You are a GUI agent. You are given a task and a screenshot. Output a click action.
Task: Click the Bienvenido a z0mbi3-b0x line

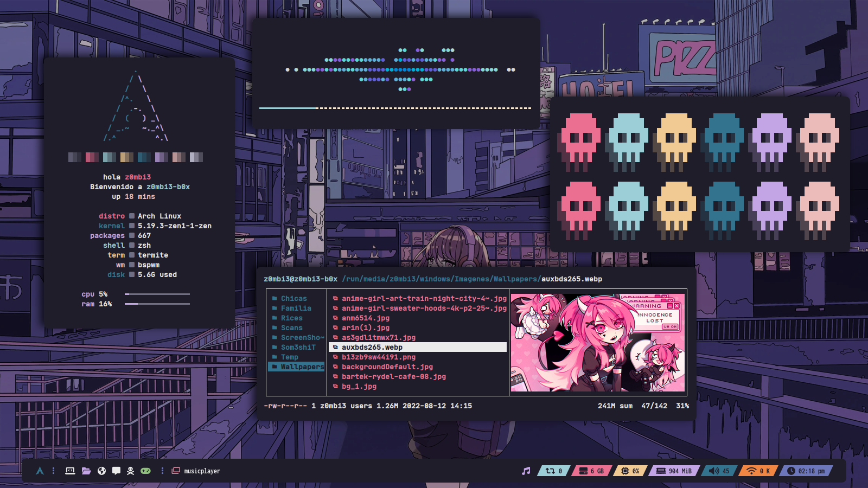click(x=140, y=187)
